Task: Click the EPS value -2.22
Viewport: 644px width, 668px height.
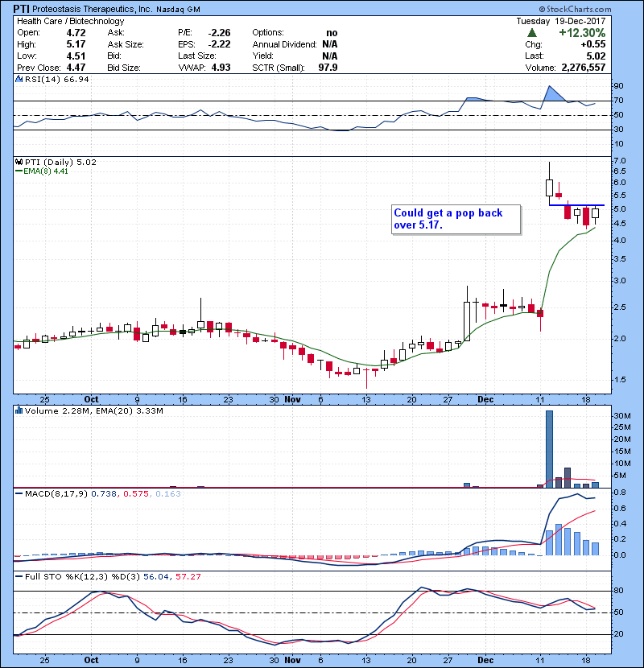Action: [219, 44]
